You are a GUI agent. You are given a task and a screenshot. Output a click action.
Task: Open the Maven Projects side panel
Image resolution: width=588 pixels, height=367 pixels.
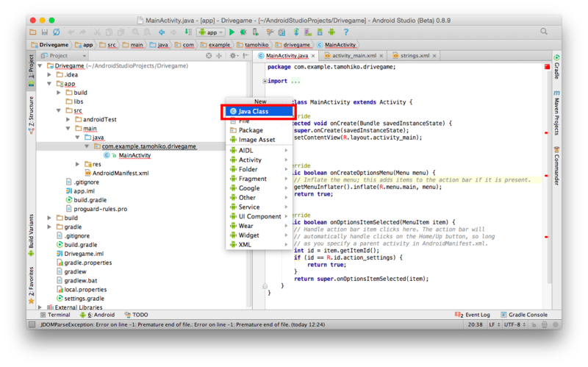click(556, 113)
